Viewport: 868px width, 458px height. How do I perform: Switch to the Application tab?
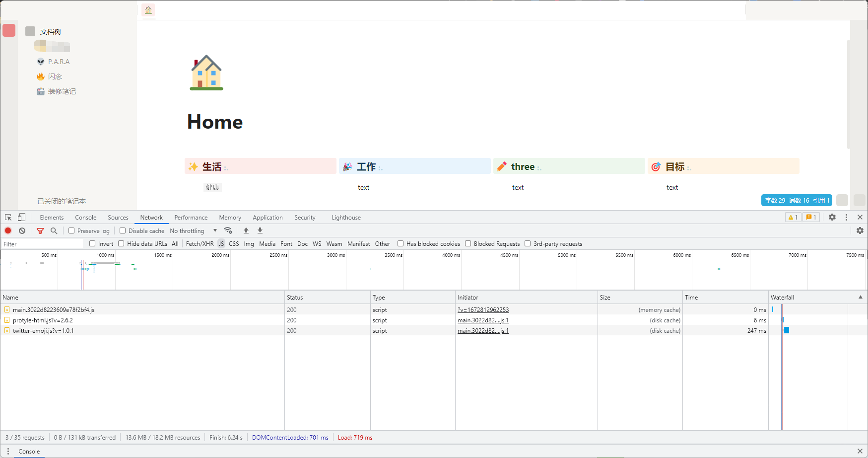tap(267, 218)
